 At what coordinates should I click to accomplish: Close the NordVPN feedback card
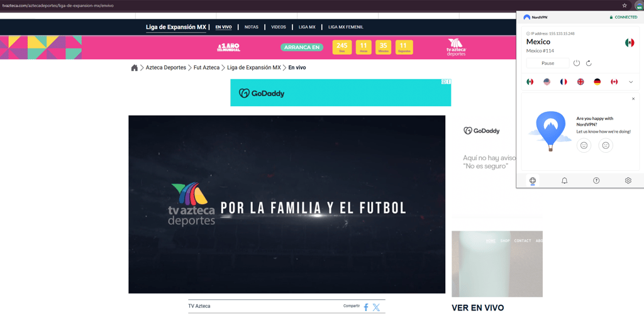click(633, 99)
